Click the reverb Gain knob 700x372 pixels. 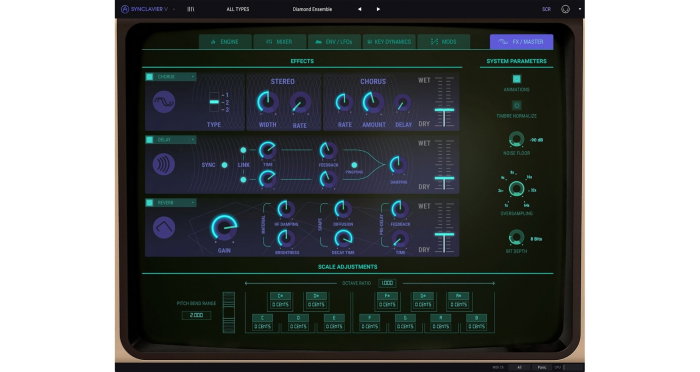tap(224, 228)
